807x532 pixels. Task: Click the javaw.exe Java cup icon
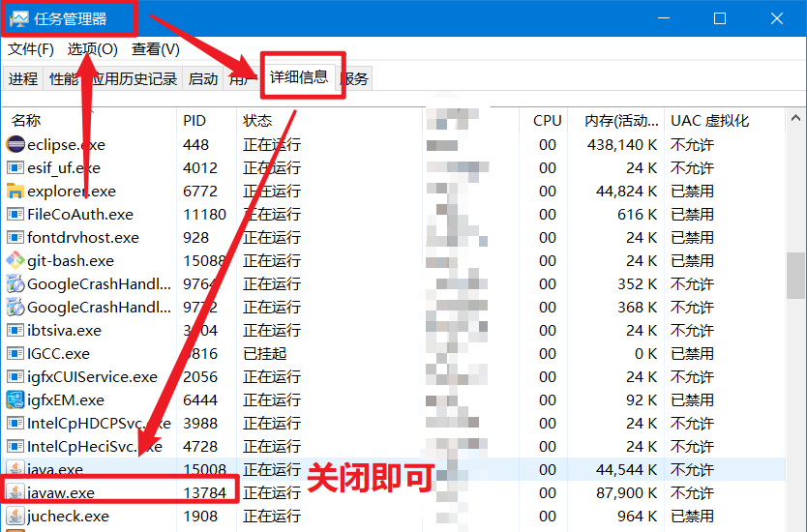coord(15,492)
